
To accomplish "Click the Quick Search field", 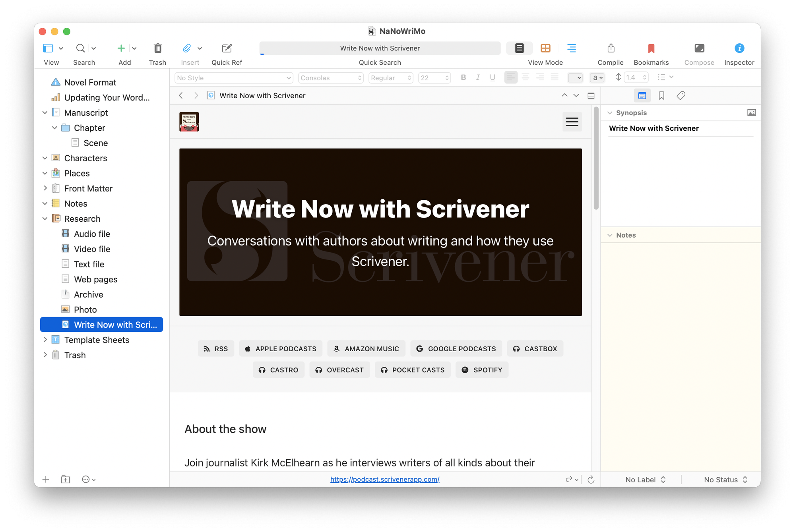I will click(380, 48).
